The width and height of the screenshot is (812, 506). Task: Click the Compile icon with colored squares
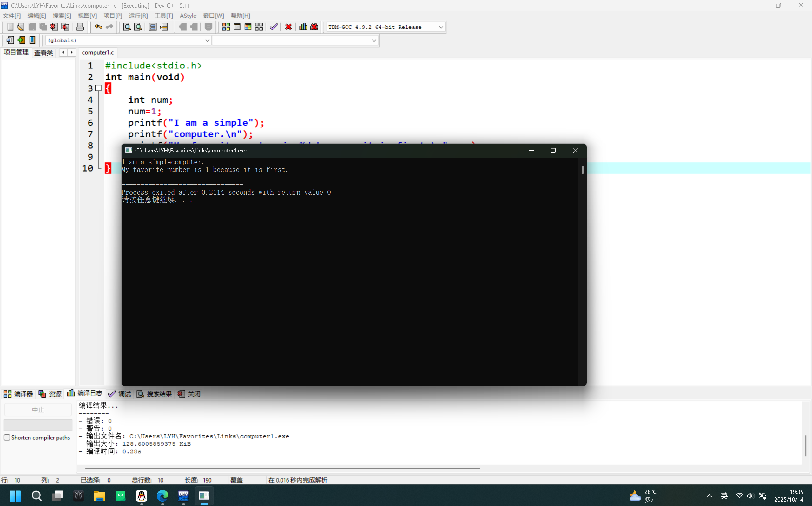tap(226, 27)
